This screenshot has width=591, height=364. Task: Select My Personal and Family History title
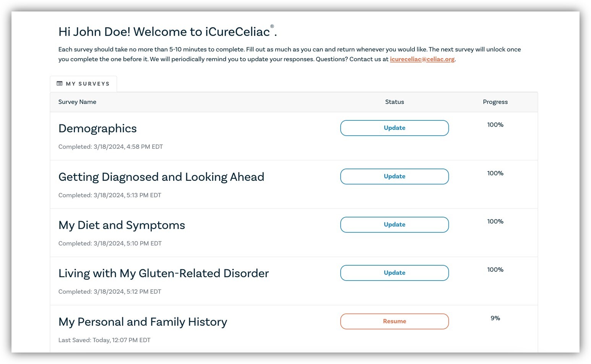click(143, 322)
